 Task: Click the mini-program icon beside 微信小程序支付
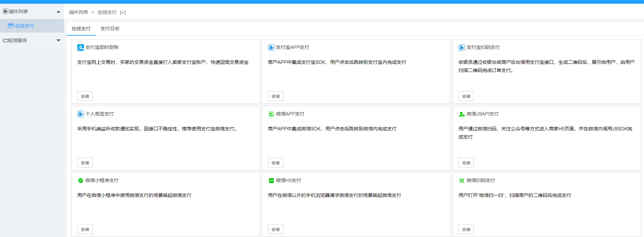coord(81,181)
